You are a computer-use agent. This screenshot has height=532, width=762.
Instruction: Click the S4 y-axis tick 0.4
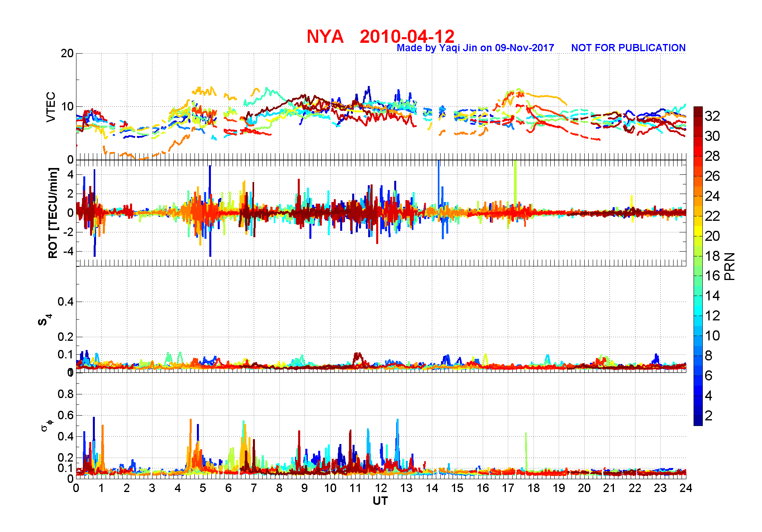(66, 302)
